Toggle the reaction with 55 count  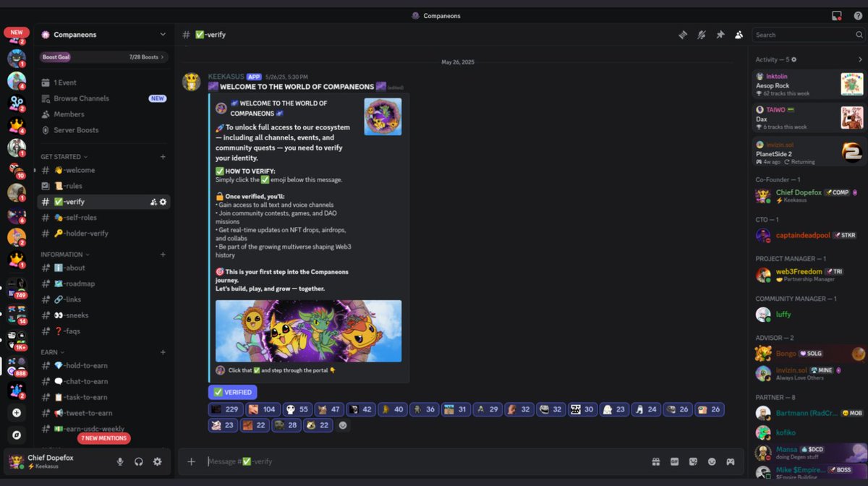pos(297,409)
